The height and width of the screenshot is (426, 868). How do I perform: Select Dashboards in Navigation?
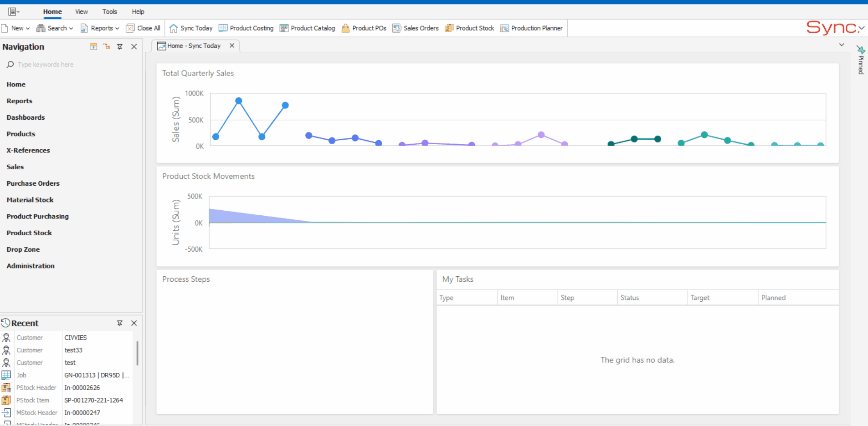coord(26,117)
